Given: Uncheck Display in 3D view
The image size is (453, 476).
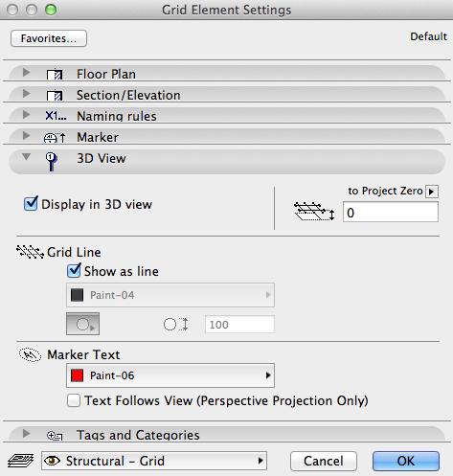Looking at the screenshot, I should (31, 204).
